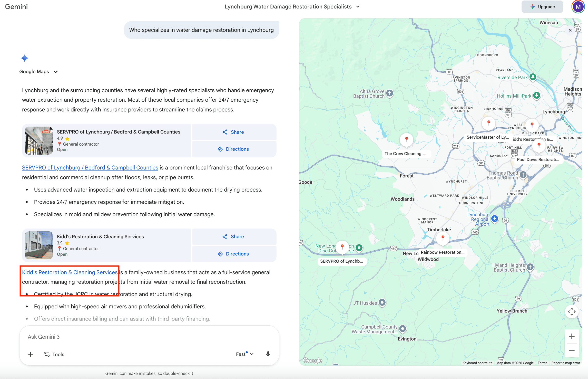
Task: Click the microphone voice input icon
Action: pos(268,354)
